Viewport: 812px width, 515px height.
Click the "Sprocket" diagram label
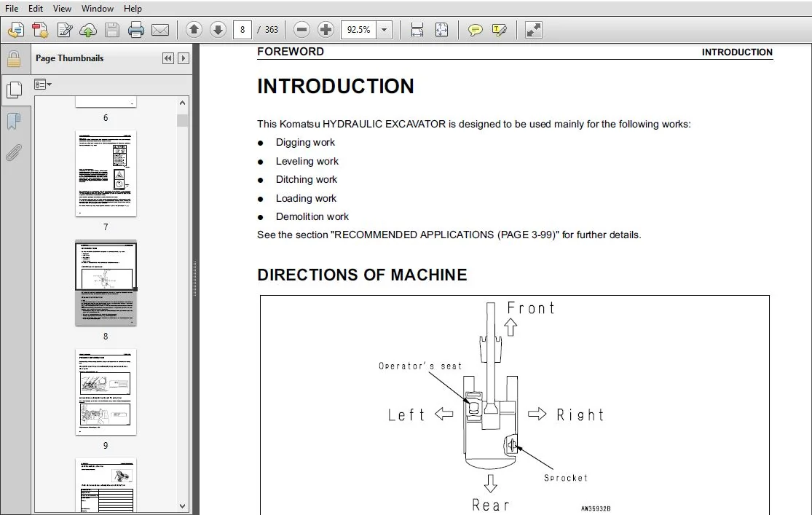point(566,478)
